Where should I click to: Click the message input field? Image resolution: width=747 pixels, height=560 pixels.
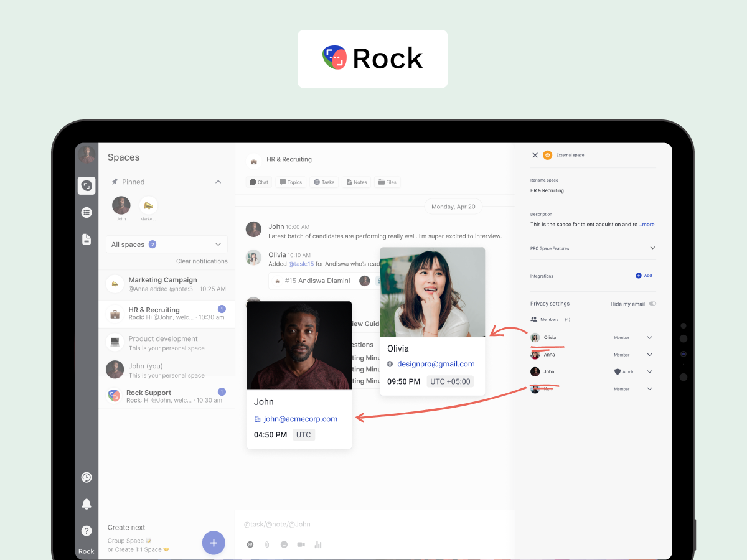[x=374, y=525]
